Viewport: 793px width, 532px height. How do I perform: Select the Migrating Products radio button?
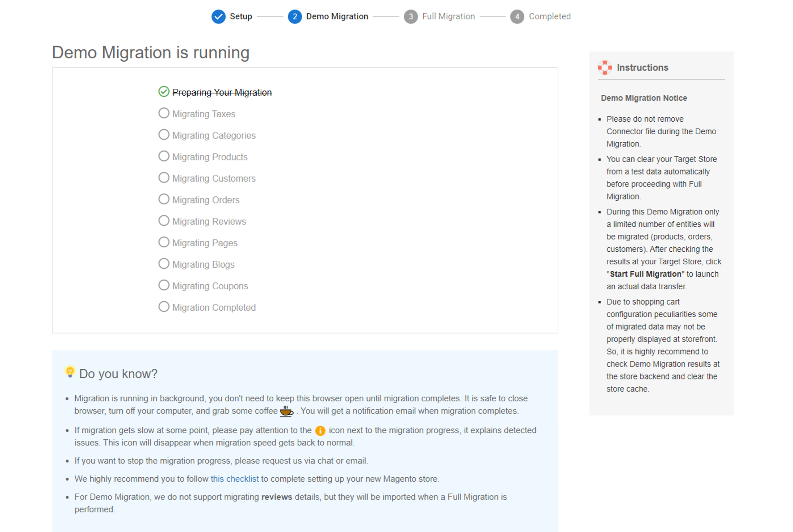tap(164, 156)
